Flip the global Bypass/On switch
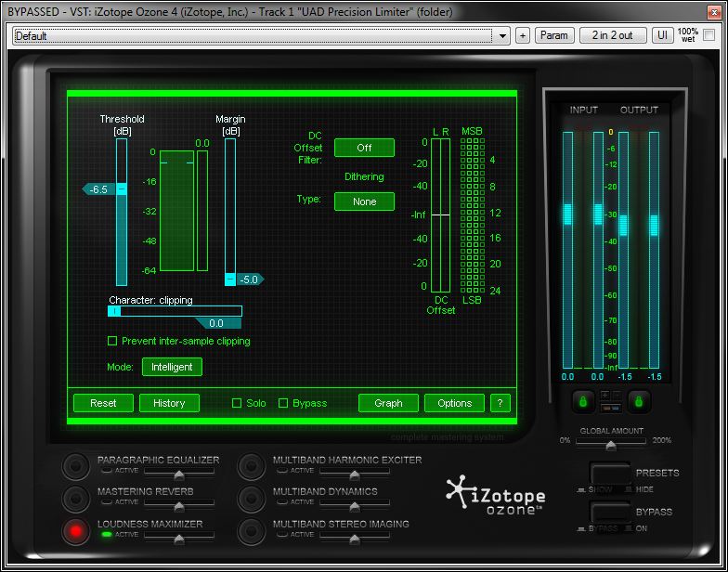 point(610,513)
